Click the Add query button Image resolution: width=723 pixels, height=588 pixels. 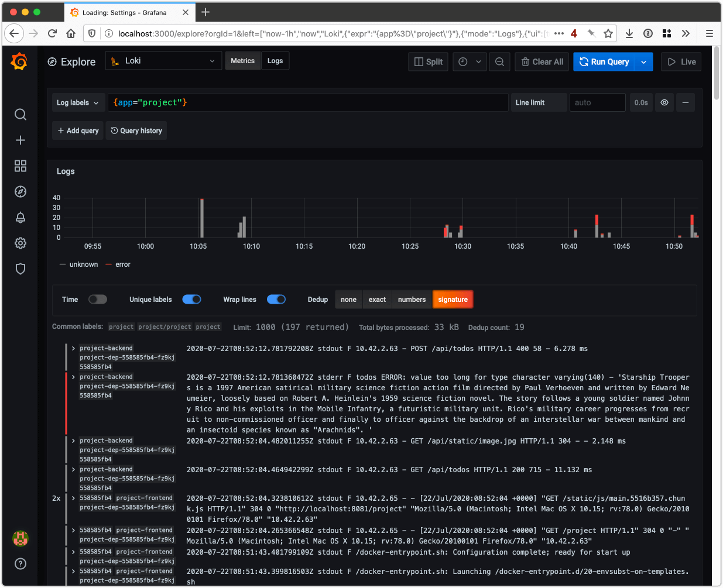[x=78, y=130]
